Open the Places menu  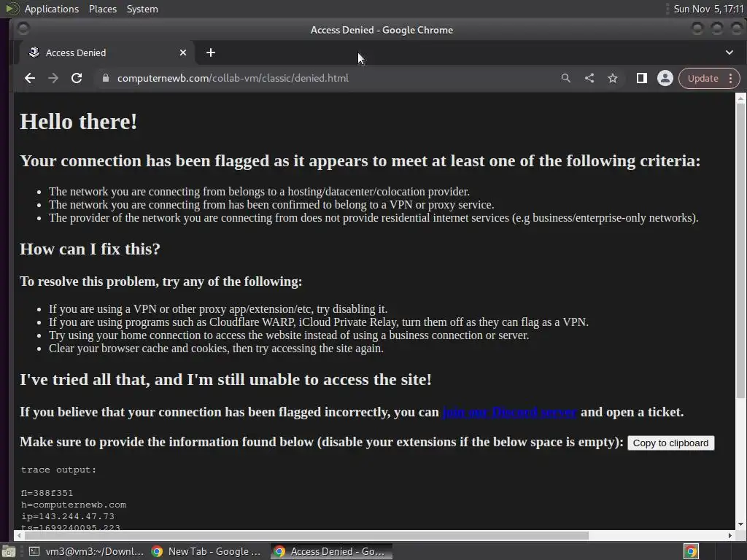pyautogui.click(x=102, y=9)
